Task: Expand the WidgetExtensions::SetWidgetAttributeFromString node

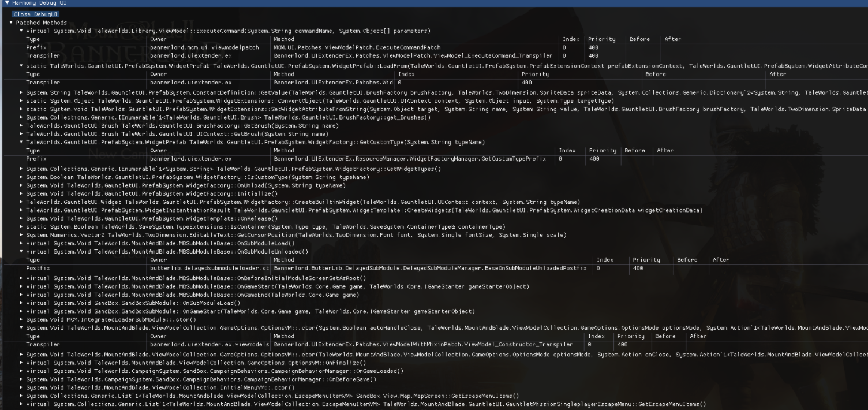Action: 21,109
